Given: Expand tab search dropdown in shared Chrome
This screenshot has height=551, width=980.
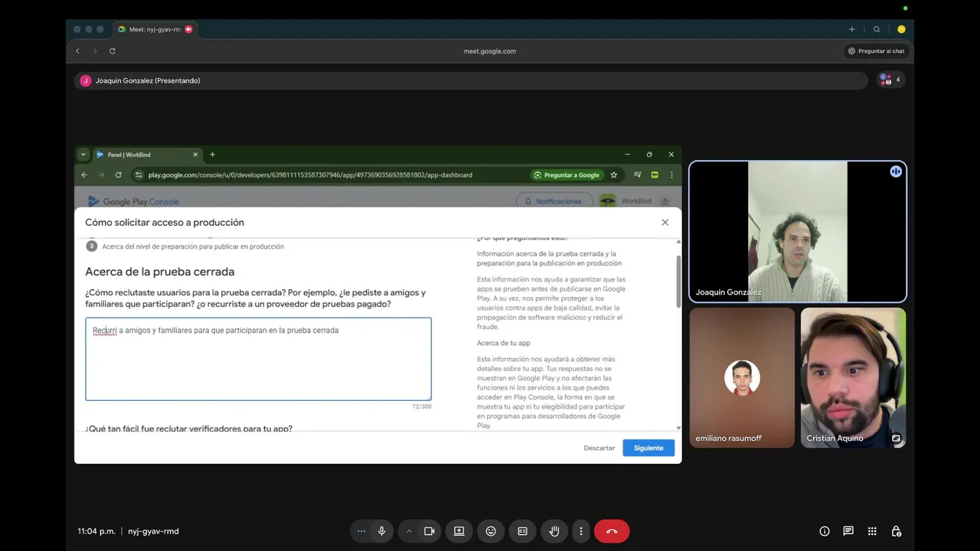Looking at the screenshot, I should point(83,155).
